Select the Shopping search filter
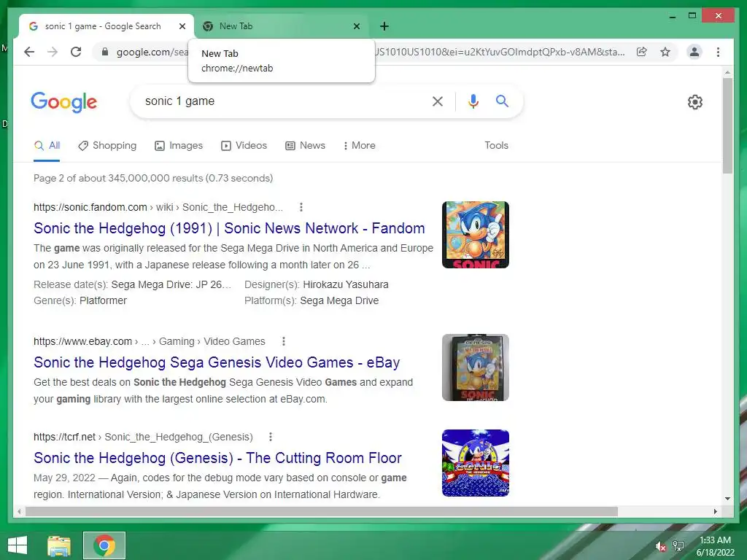Image resolution: width=747 pixels, height=560 pixels. click(x=107, y=146)
